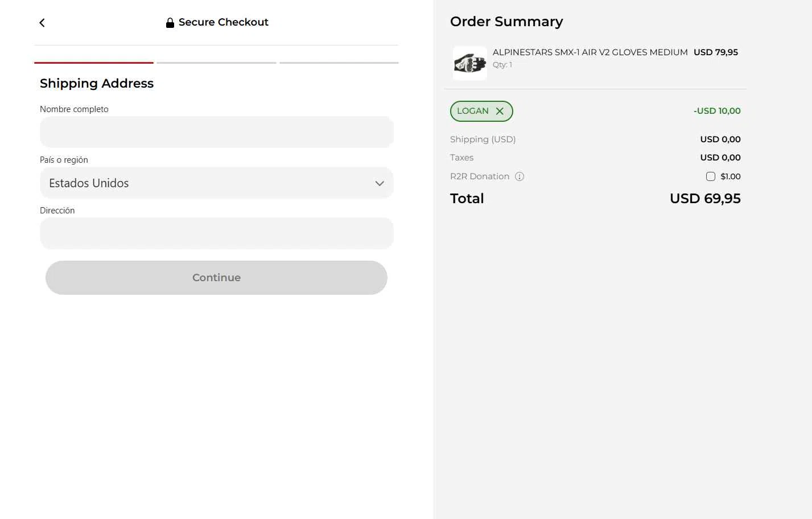Click the Shipping Address heading
This screenshot has height=519, width=812.
pyautogui.click(x=97, y=84)
